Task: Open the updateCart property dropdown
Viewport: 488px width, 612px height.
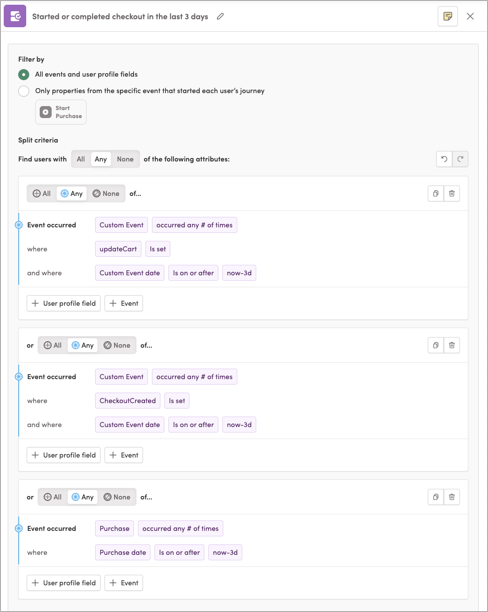Action: (x=118, y=249)
